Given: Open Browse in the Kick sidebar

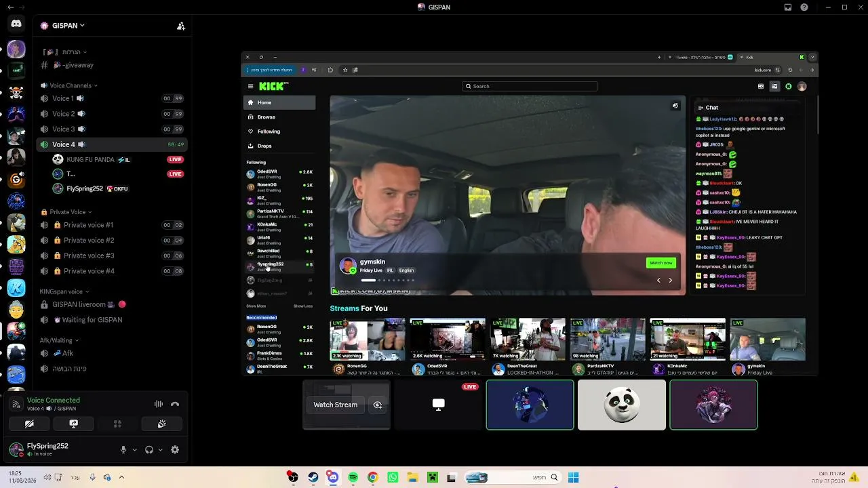Looking at the screenshot, I should point(279,117).
